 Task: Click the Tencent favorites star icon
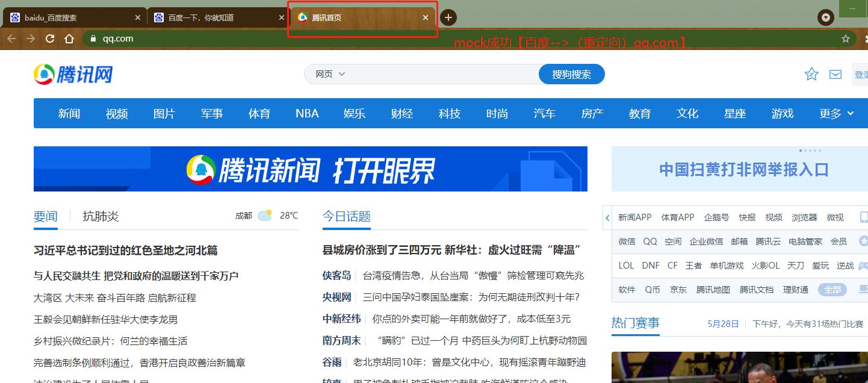coord(811,74)
